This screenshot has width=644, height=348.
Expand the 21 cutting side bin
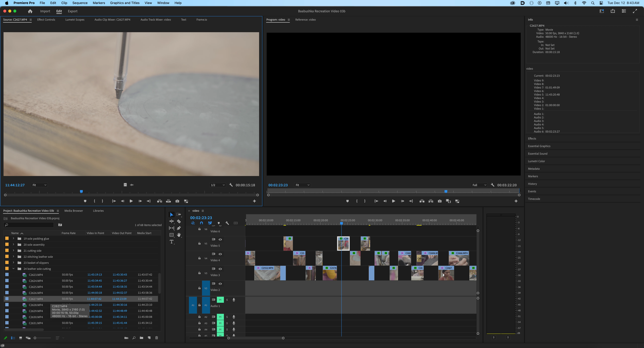(x=13, y=251)
